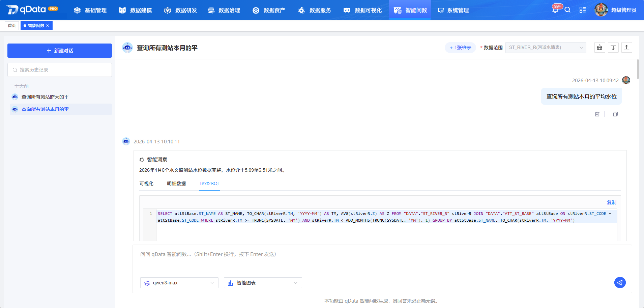Click inside the SQL code editor

[387, 225]
